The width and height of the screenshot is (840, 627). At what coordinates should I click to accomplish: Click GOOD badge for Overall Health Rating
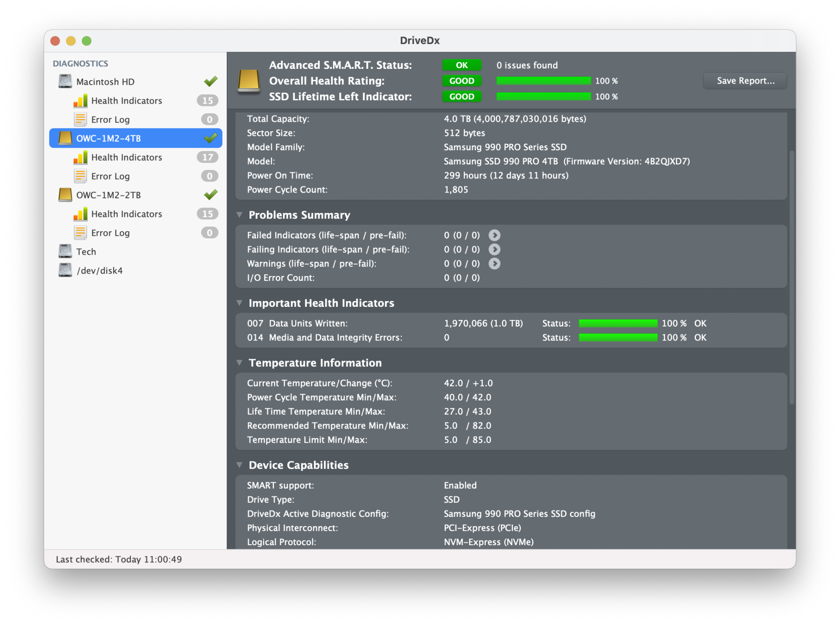[462, 81]
